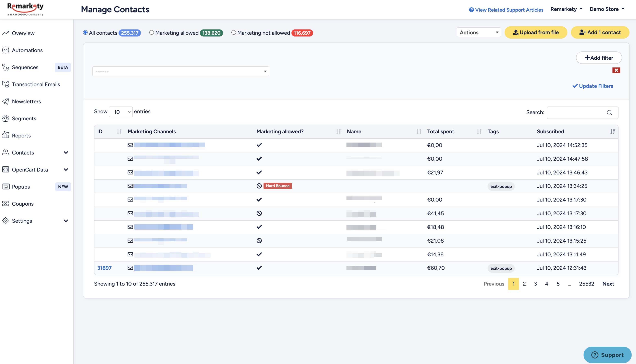Image resolution: width=636 pixels, height=364 pixels.
Task: Click the Contacts people icon
Action: click(x=5, y=153)
